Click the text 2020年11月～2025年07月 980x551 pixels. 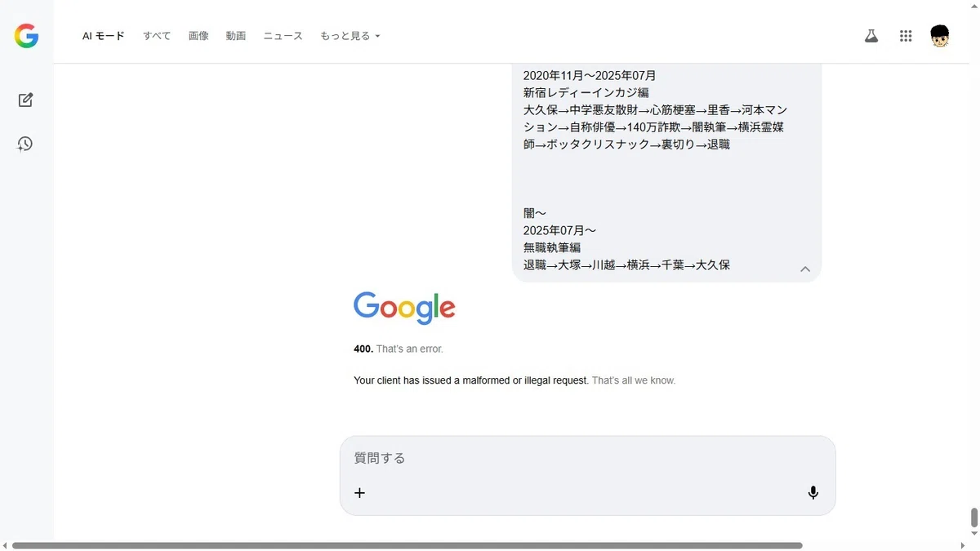coord(590,75)
